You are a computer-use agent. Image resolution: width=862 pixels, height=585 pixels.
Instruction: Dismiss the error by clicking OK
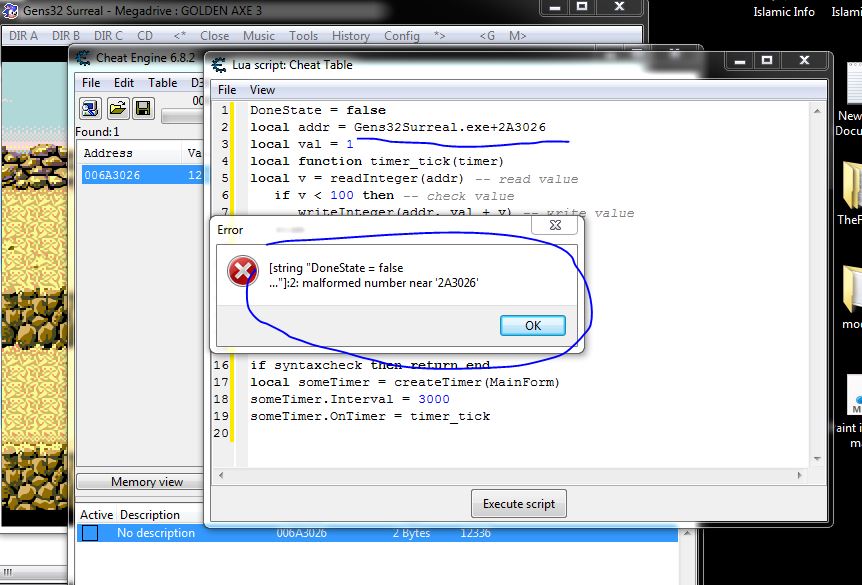(x=533, y=325)
